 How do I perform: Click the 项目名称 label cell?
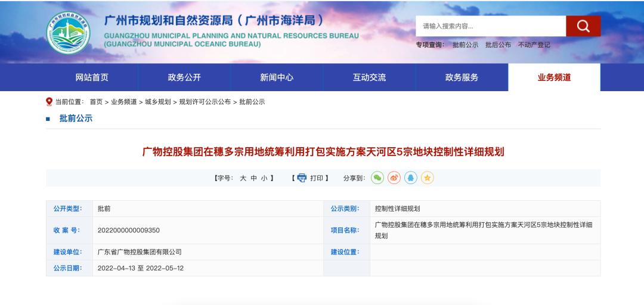point(346,231)
